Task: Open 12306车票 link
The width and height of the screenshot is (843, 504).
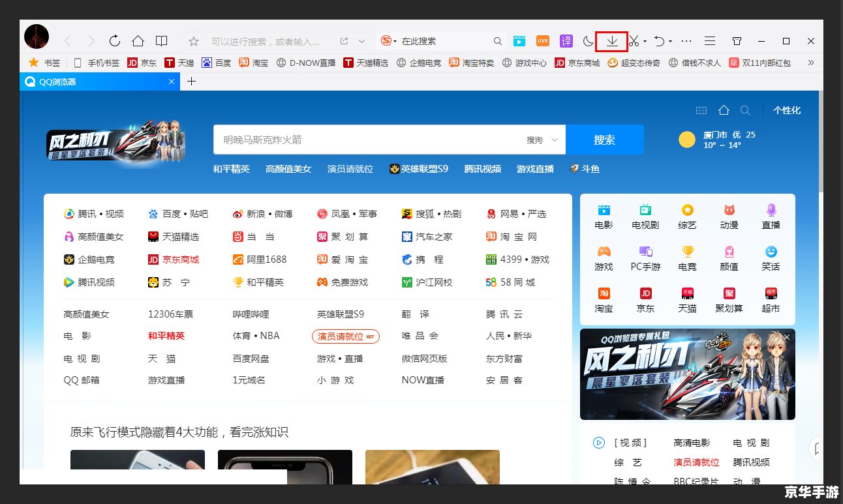Action: [171, 314]
